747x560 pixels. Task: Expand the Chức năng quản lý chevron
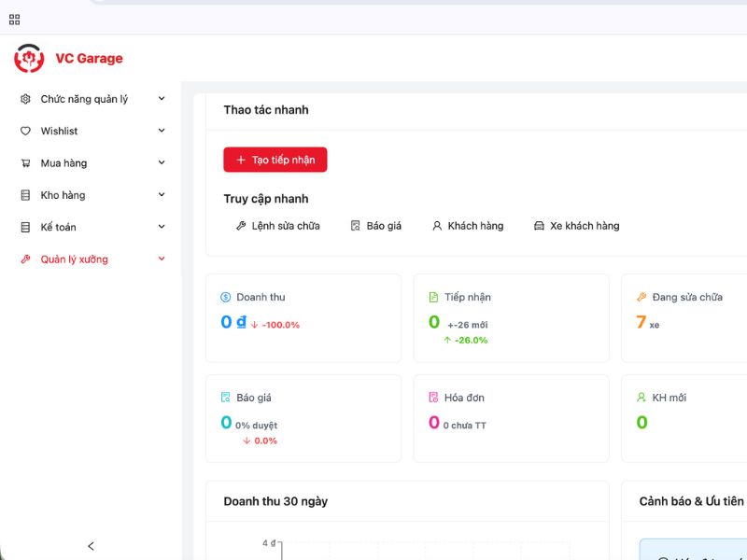tap(162, 99)
